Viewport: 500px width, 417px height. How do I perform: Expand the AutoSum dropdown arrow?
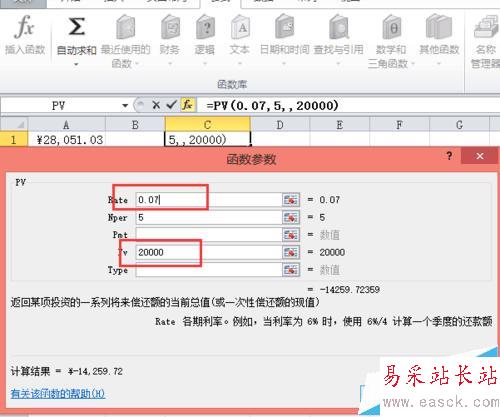point(76,64)
